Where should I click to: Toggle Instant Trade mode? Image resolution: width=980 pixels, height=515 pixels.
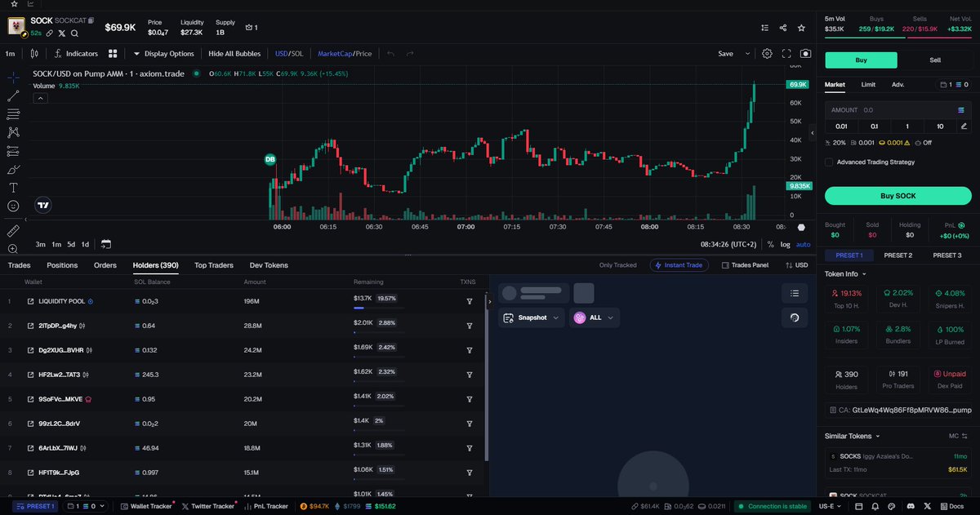coord(679,265)
